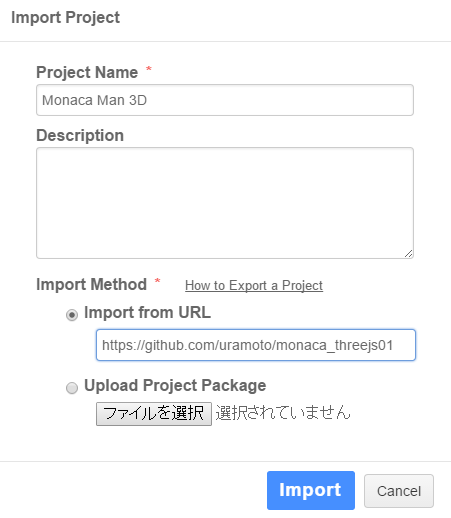The height and width of the screenshot is (518, 451).
Task: Click the Description field label
Action: [80, 135]
